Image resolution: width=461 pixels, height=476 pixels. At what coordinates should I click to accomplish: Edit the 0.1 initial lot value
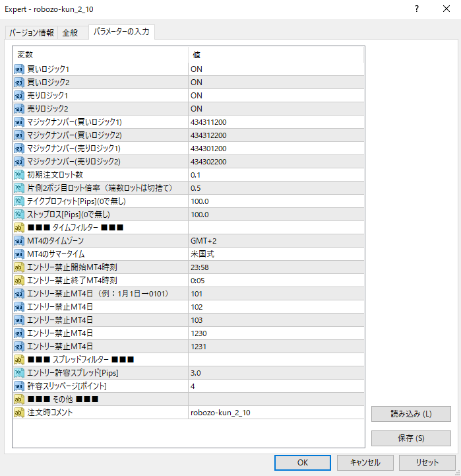[x=276, y=175]
